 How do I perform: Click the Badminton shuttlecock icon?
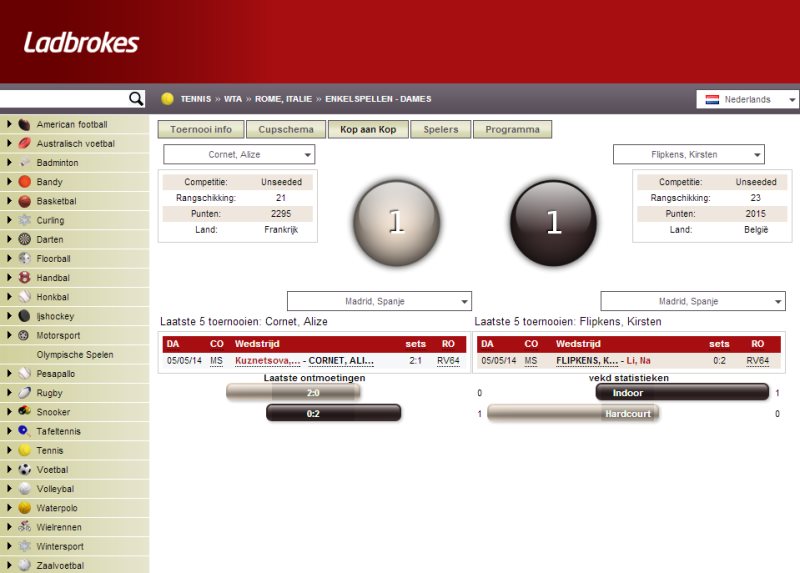pyautogui.click(x=24, y=163)
